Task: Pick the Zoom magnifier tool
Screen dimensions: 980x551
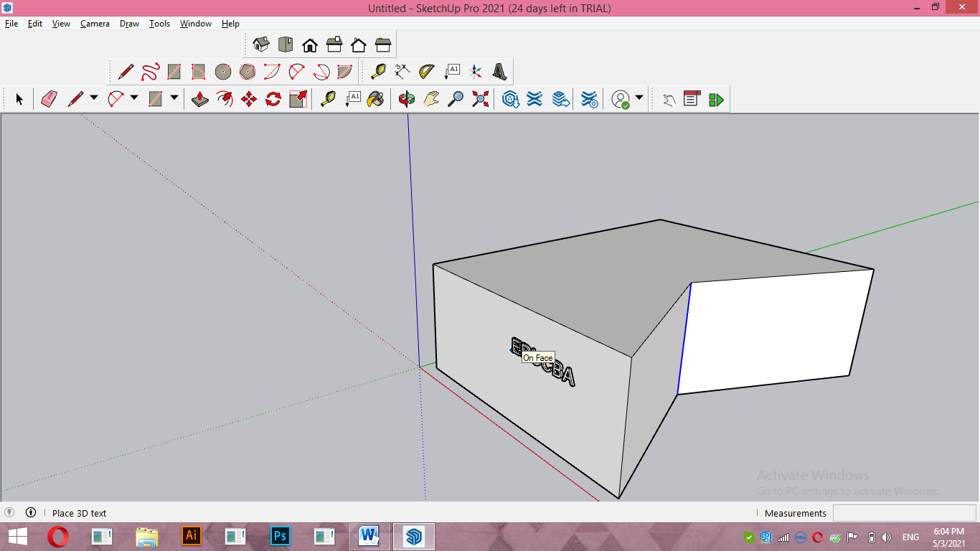Action: (x=456, y=99)
